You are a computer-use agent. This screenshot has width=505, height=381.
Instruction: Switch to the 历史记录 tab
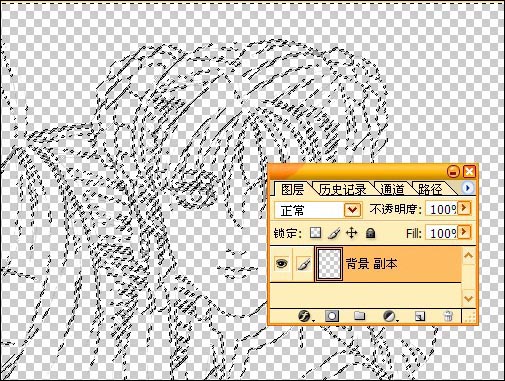click(343, 189)
